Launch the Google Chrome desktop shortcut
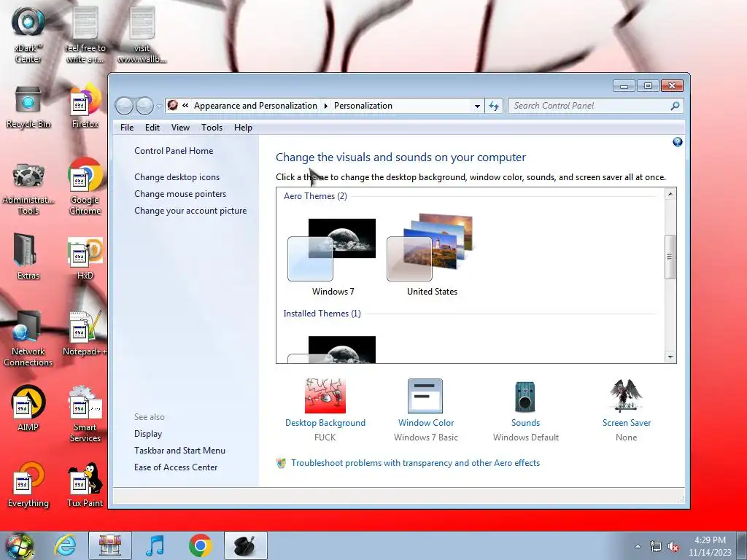747x560 pixels. 85,186
